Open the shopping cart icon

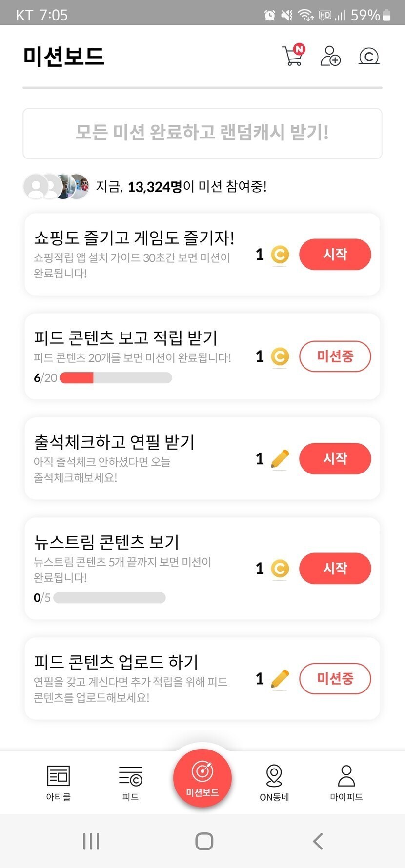[293, 56]
